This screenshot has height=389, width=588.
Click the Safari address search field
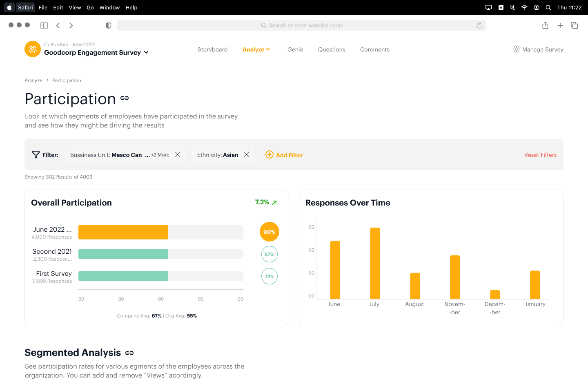click(x=301, y=25)
